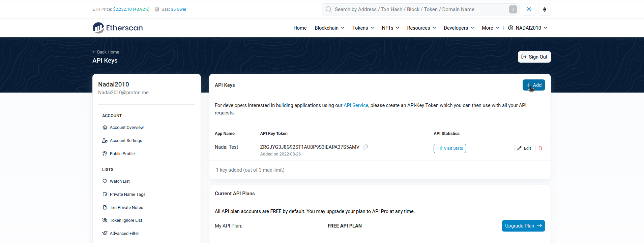Image resolution: width=644 pixels, height=243 pixels.
Task: Click the Watch List heart icon
Action: tap(105, 181)
